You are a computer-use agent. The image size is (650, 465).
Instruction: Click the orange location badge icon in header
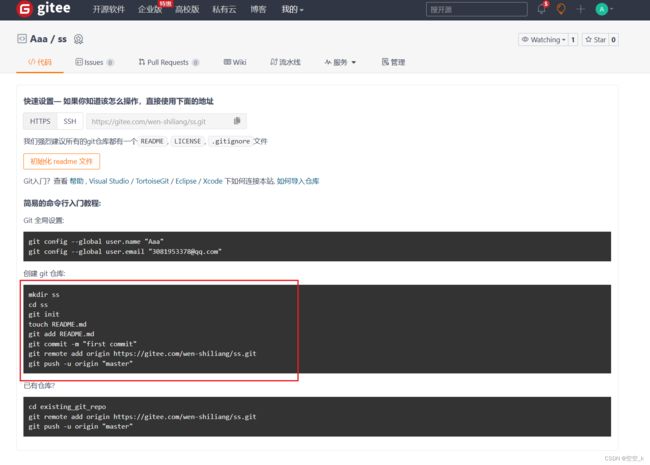click(x=561, y=9)
